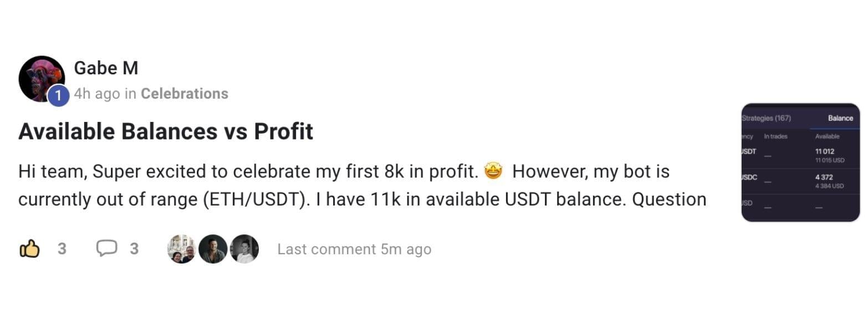This screenshot has height=328, width=868.
Task: Click Balance tab in thumbnail
Action: click(x=840, y=118)
